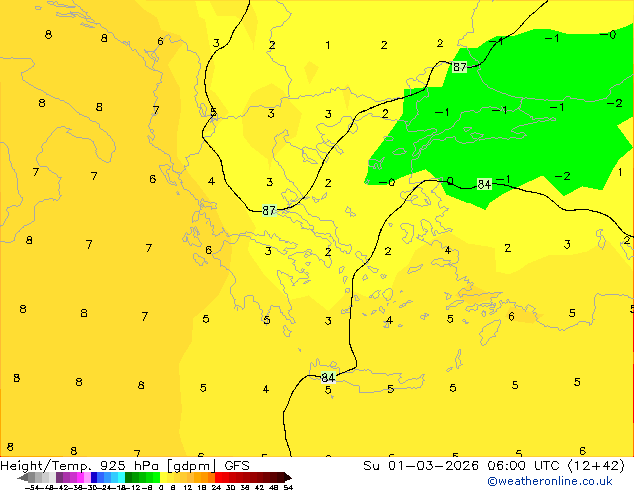This screenshot has height=490, width=634.
Task: Pick the darkest green swatch in the legend
Action: coord(129,477)
